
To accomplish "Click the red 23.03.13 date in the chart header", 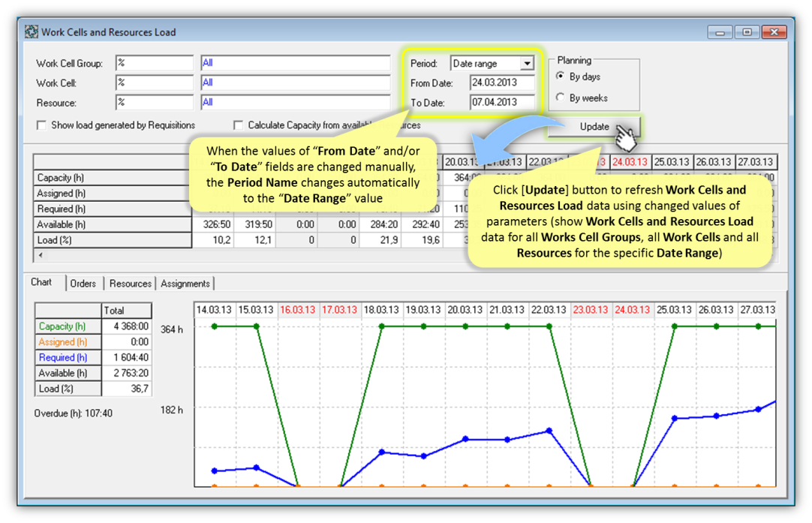I will click(591, 310).
